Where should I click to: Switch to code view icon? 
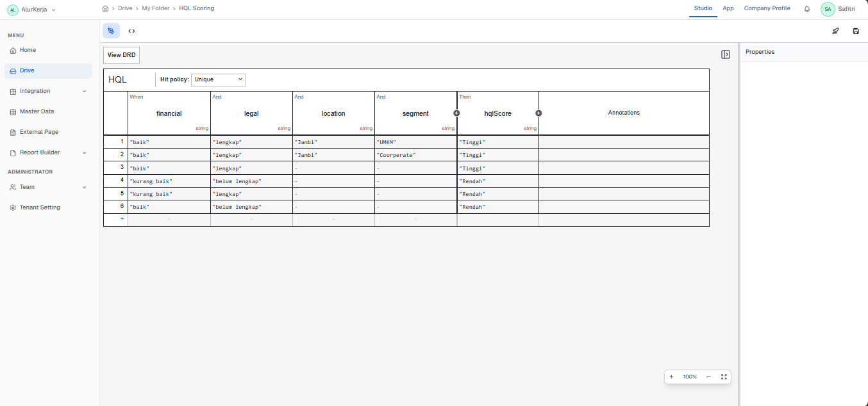pos(131,31)
